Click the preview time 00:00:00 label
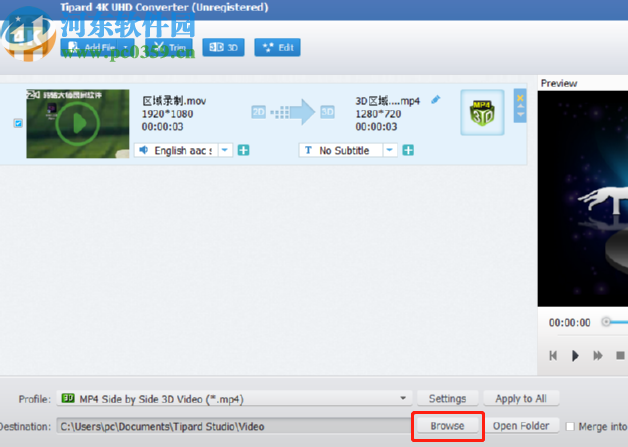 point(570,322)
